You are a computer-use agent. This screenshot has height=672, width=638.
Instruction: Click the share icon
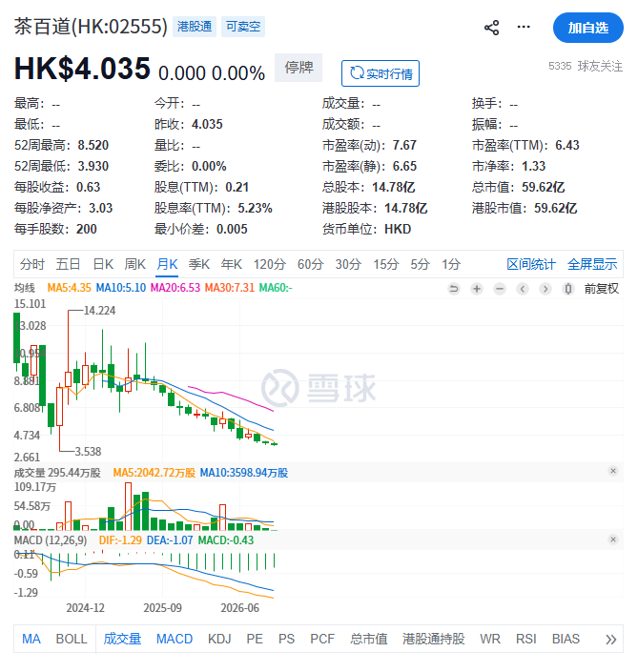click(491, 28)
